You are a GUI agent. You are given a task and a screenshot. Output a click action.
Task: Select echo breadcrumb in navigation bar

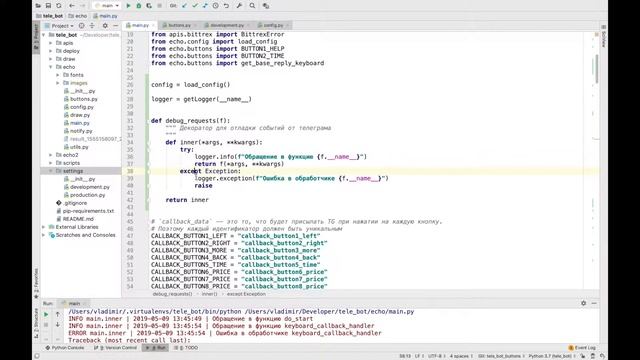point(78,16)
